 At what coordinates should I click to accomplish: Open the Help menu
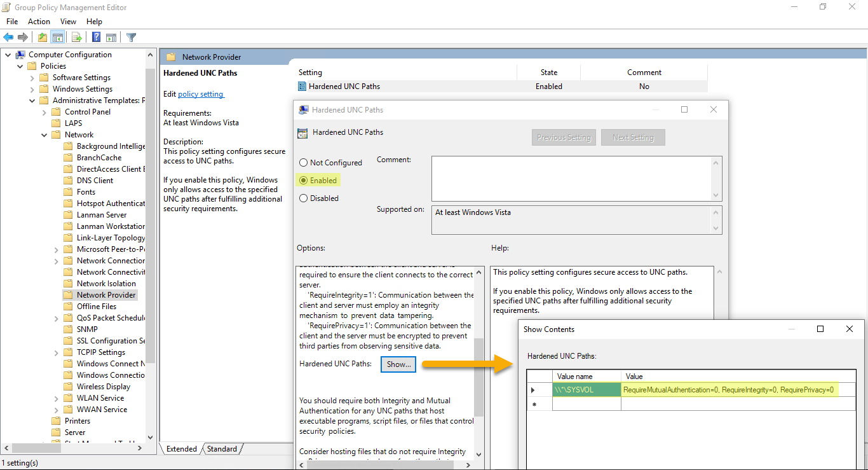94,22
